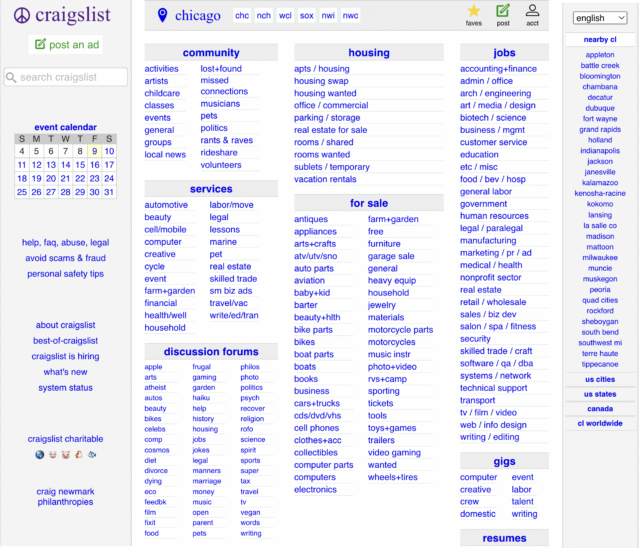
Task: Open skilled trade services
Action: point(233,279)
